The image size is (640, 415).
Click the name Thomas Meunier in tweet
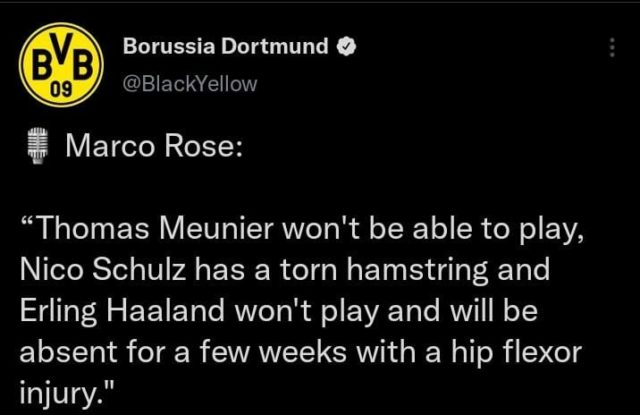(x=156, y=229)
